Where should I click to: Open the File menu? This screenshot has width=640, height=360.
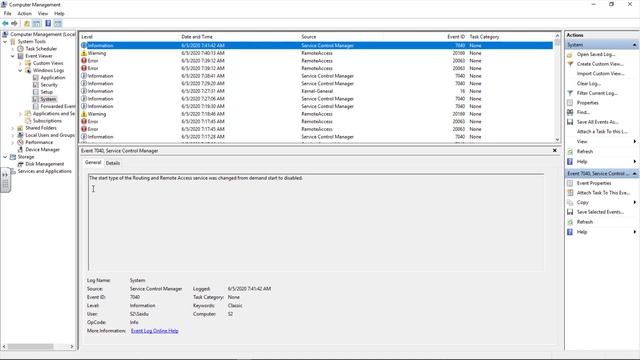[7, 13]
